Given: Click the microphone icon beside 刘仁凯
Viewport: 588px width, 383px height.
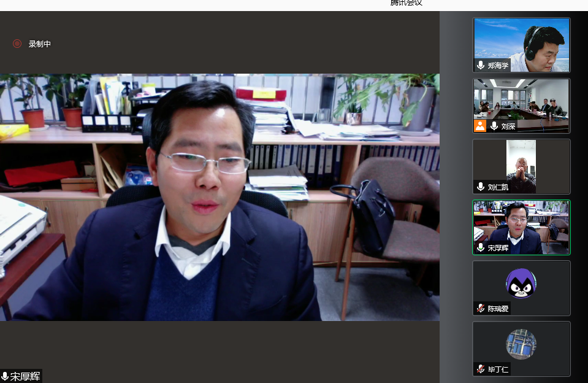Looking at the screenshot, I should [481, 187].
